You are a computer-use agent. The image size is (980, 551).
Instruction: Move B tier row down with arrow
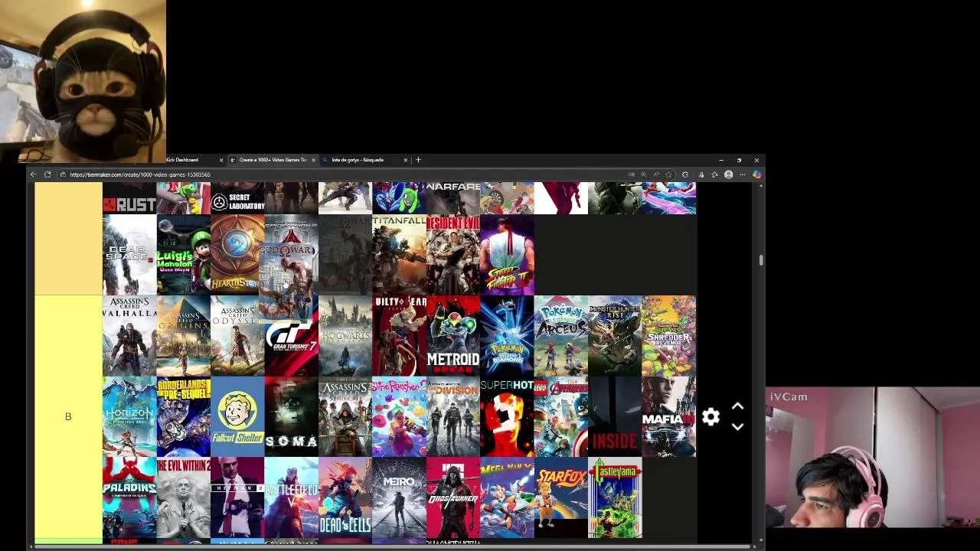click(x=737, y=427)
